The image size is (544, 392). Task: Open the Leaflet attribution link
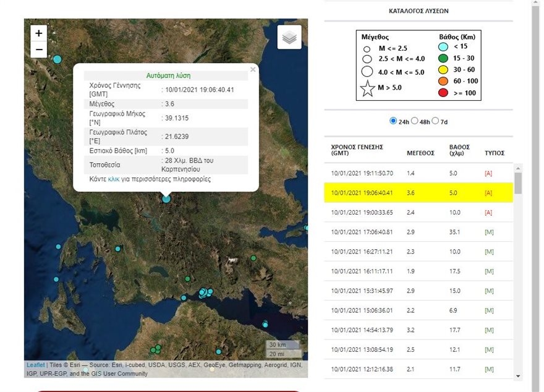point(35,365)
